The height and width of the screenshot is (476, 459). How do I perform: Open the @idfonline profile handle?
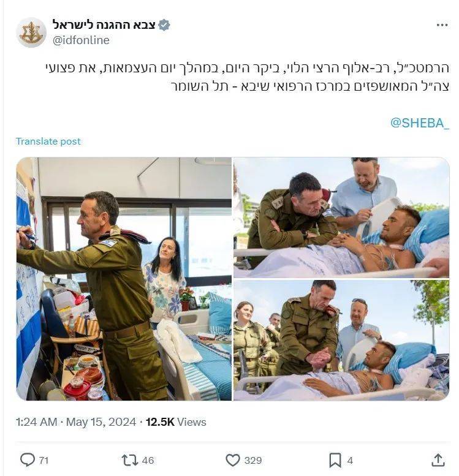pos(81,40)
